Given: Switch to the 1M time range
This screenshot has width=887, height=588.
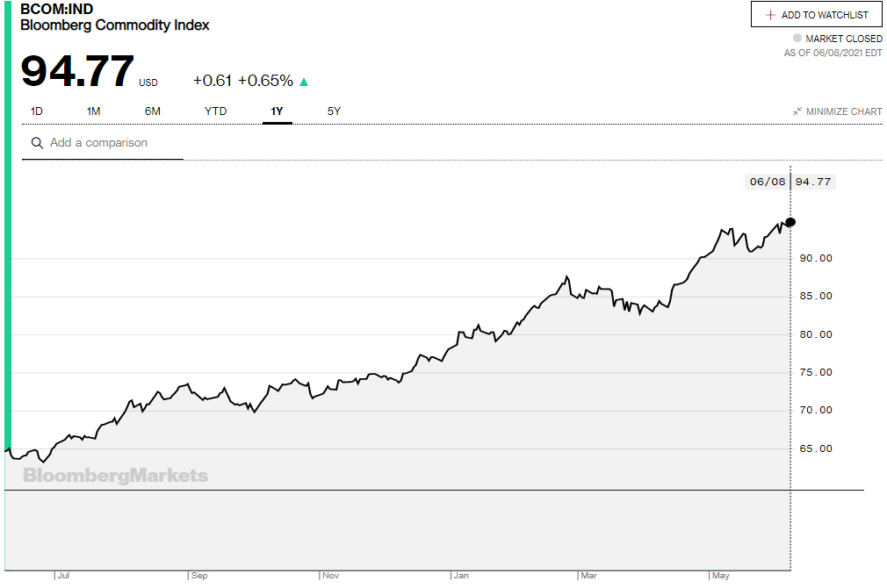Looking at the screenshot, I should point(94,111).
